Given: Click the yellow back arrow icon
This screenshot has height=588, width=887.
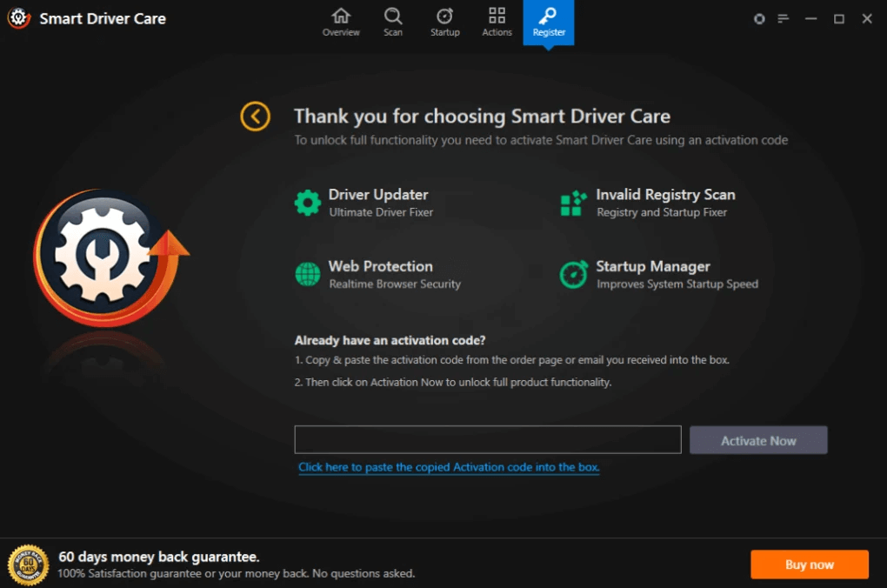Looking at the screenshot, I should [255, 117].
